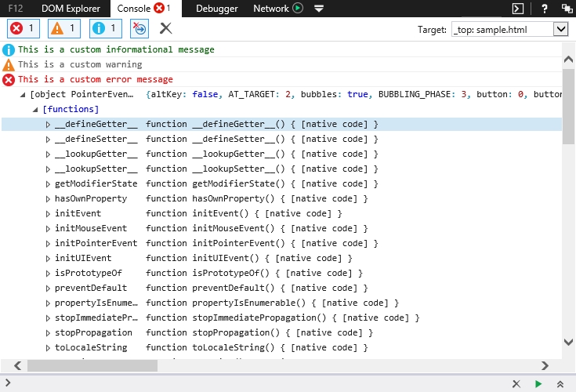Click the console prompt icon in top bar
The width and height of the screenshot is (576, 392).
[x=518, y=9]
